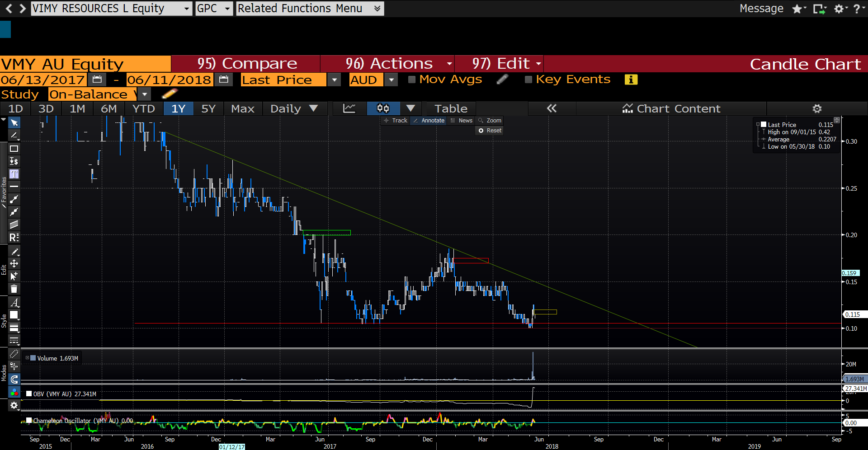Choose the horizontal line tool
The height and width of the screenshot is (450, 868).
point(14,186)
